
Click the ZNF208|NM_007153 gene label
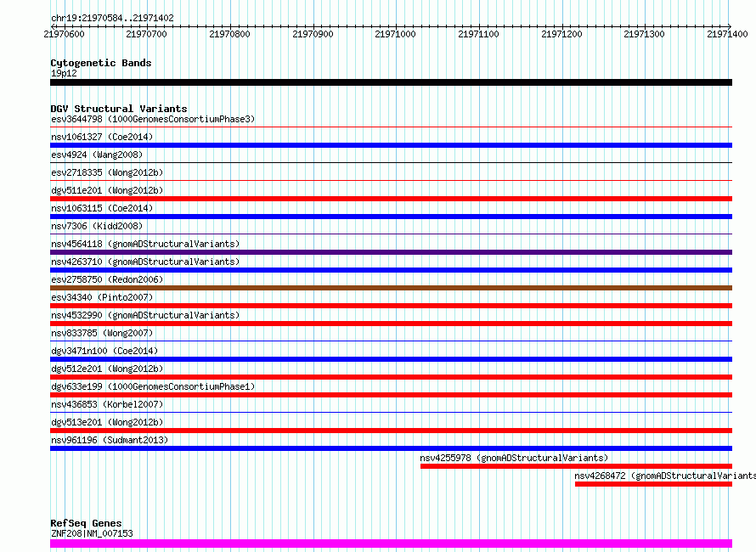92,533
